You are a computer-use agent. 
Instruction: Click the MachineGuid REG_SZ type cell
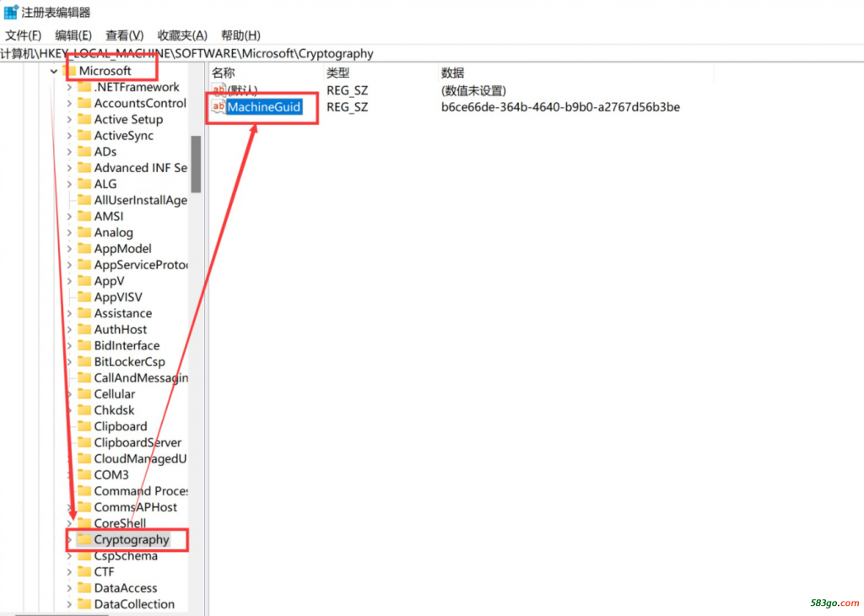347,107
